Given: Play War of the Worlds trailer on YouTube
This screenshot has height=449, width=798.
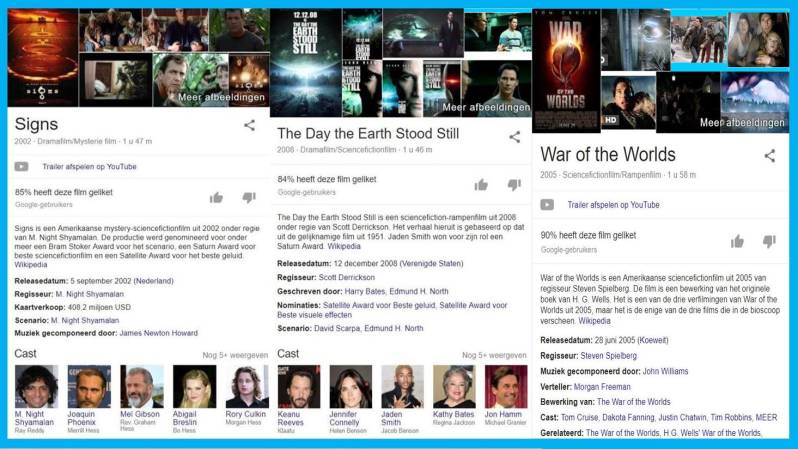Looking at the screenshot, I should tap(613, 205).
